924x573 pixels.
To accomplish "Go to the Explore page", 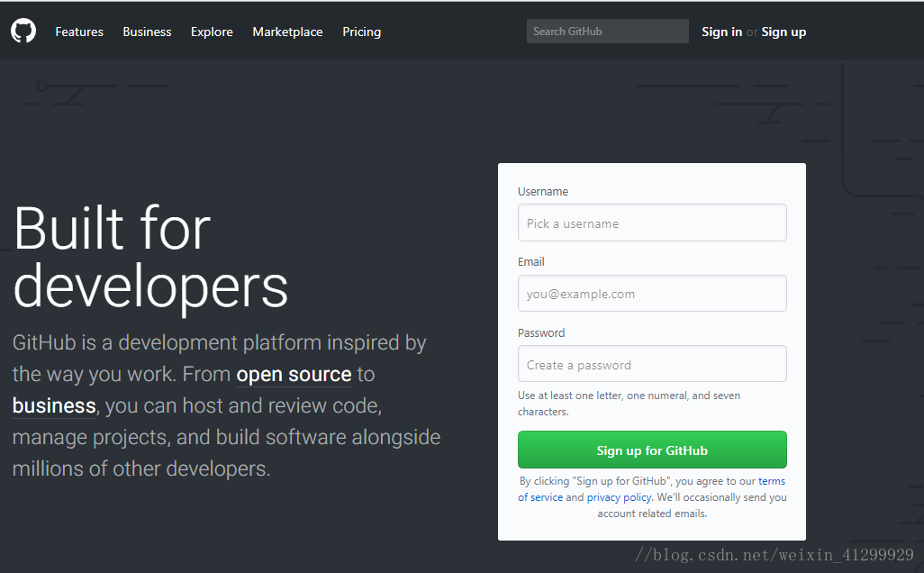I will coord(212,32).
